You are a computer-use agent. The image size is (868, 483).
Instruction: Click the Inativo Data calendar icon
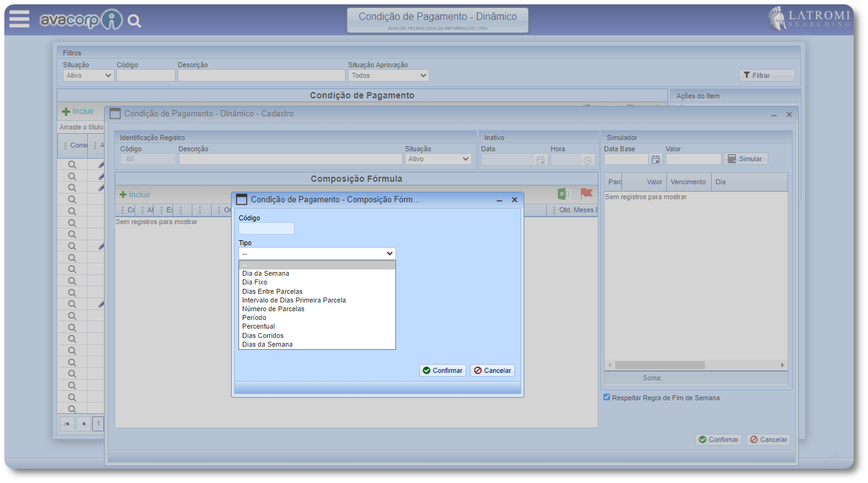[x=540, y=159]
